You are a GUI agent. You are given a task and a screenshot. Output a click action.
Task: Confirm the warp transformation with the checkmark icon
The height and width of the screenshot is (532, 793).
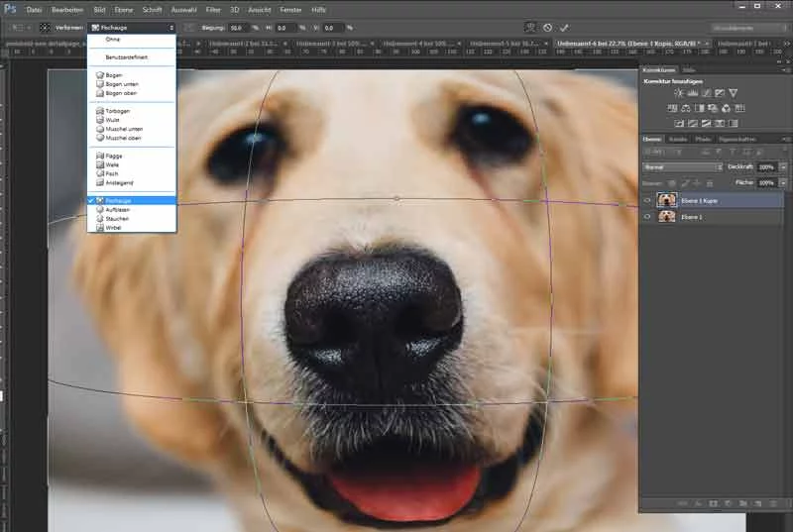[x=565, y=28]
